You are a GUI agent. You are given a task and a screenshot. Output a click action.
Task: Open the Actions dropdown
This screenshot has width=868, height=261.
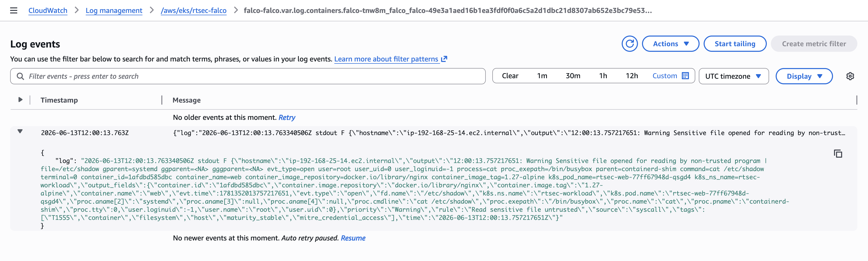coord(670,44)
